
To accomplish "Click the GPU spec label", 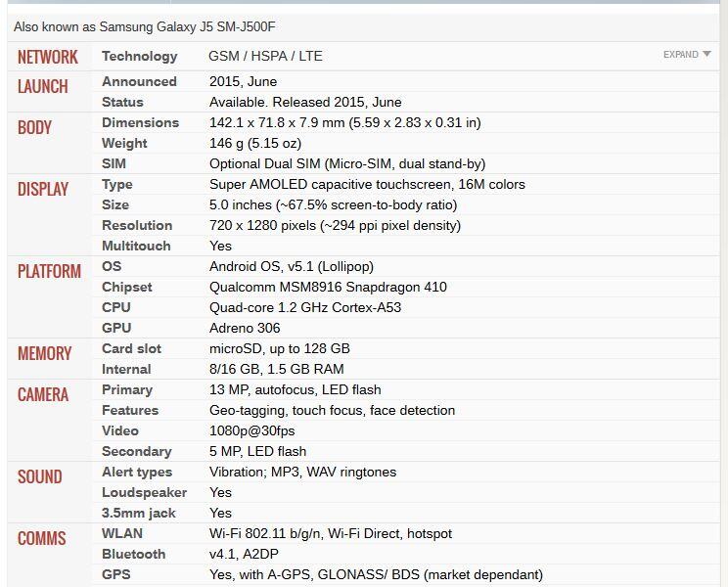I will point(116,328).
